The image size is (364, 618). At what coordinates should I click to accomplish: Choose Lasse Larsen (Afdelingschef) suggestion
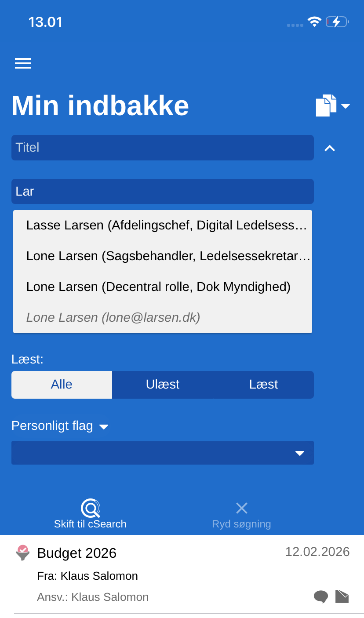click(x=163, y=225)
